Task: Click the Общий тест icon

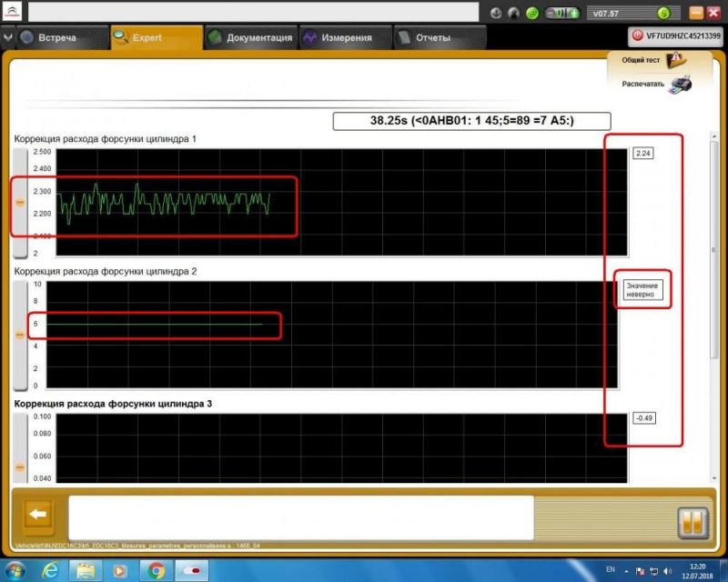Action: point(676,60)
